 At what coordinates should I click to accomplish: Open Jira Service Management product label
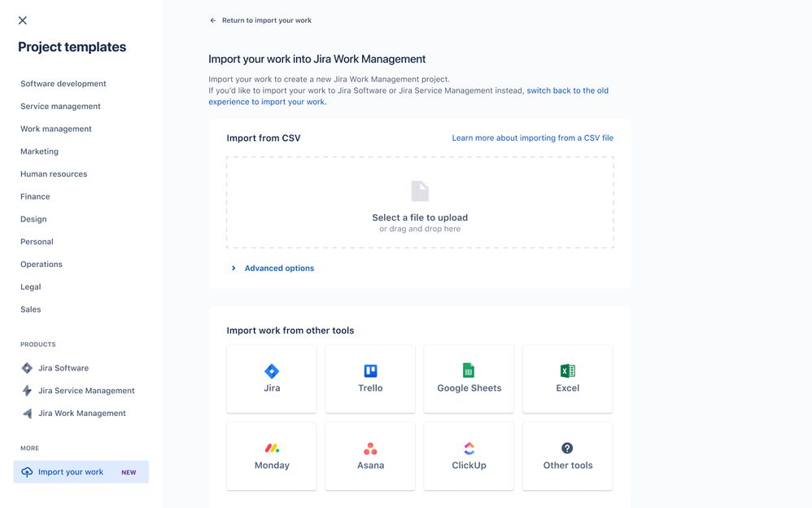[x=86, y=390]
